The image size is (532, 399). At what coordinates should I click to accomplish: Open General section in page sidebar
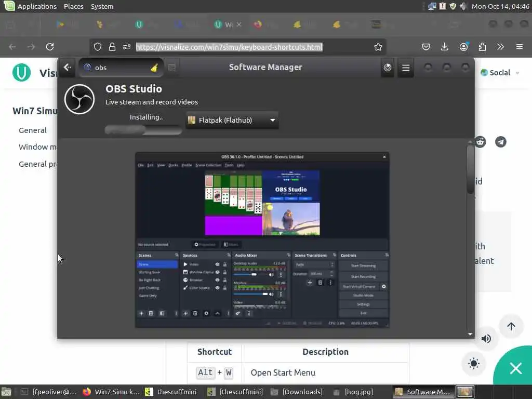33,130
